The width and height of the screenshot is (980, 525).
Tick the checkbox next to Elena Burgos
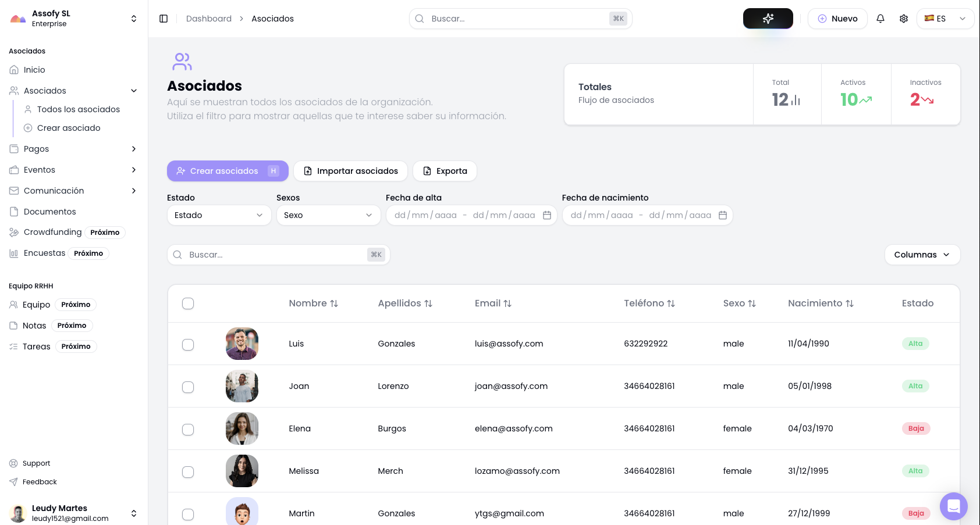(187, 429)
